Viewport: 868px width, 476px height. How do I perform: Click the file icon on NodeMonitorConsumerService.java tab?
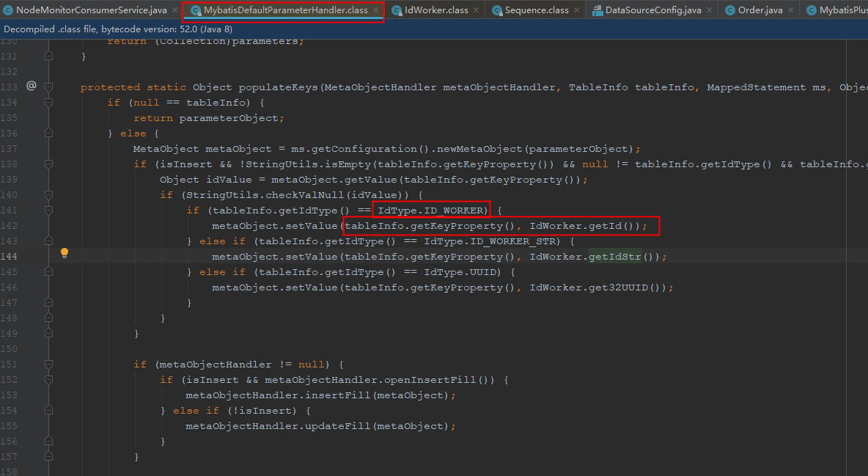(x=8, y=10)
